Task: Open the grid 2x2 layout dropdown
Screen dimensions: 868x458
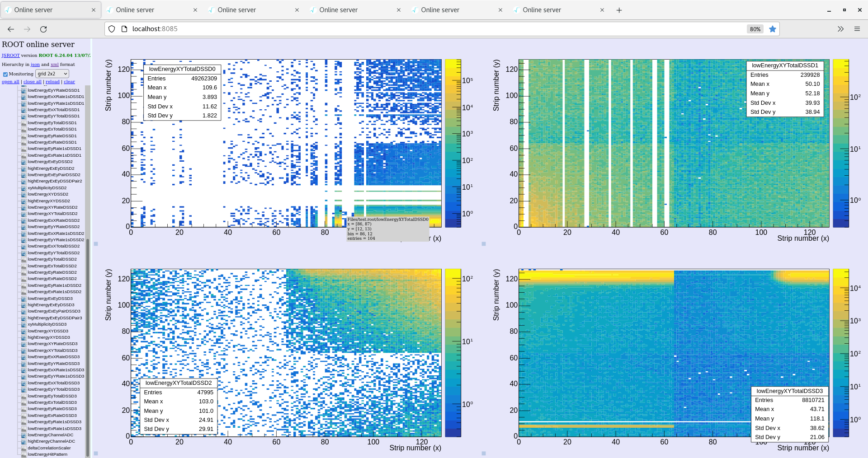Action: [52, 74]
